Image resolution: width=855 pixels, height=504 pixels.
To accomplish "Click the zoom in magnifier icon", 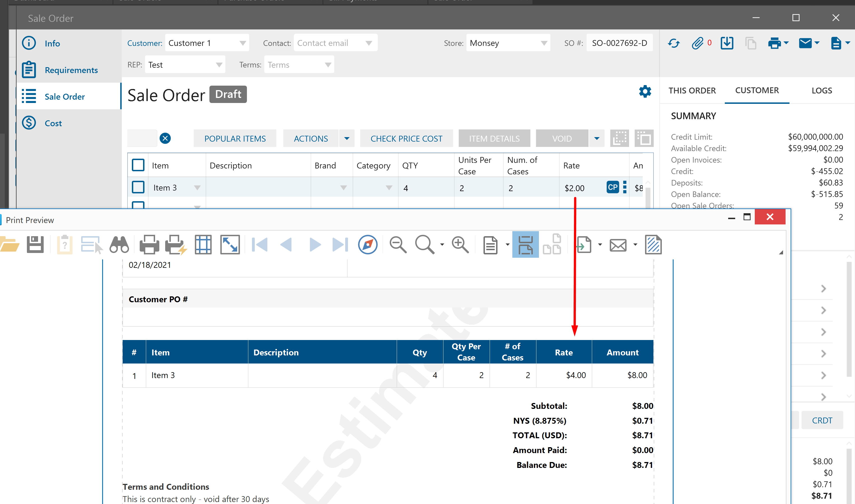I will [x=460, y=245].
